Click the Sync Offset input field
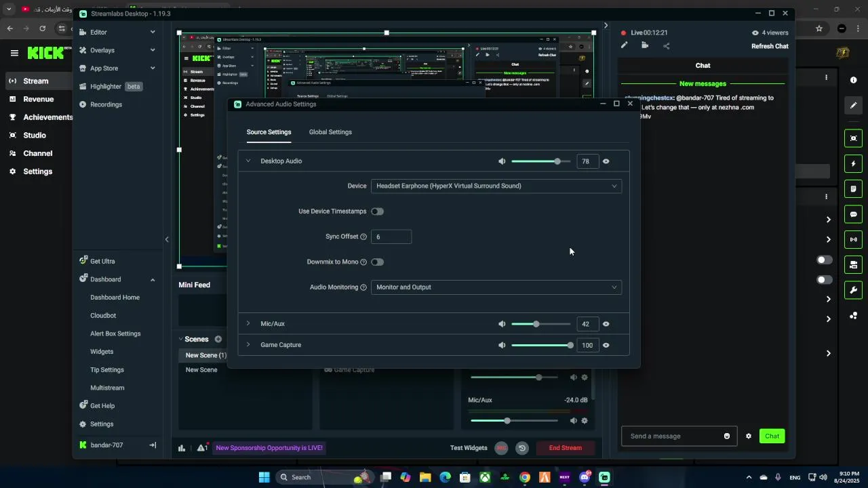 [391, 237]
